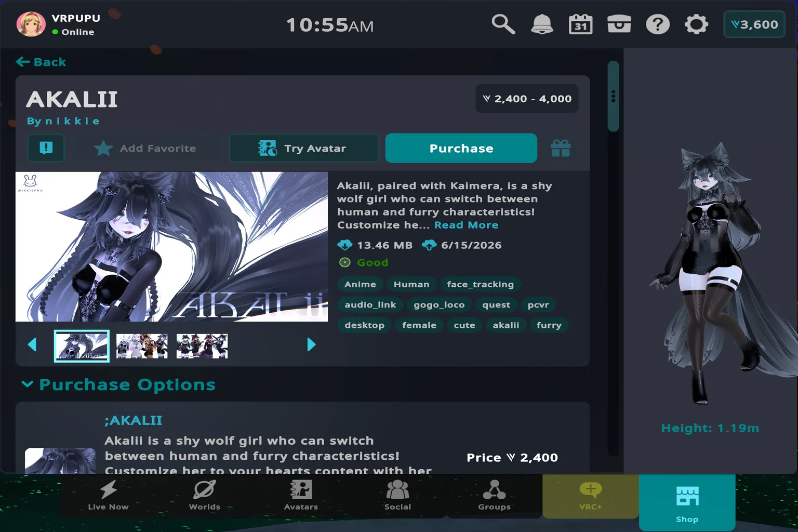Click the 10:55AM clock
The height and width of the screenshot is (532, 798).
[x=330, y=25]
